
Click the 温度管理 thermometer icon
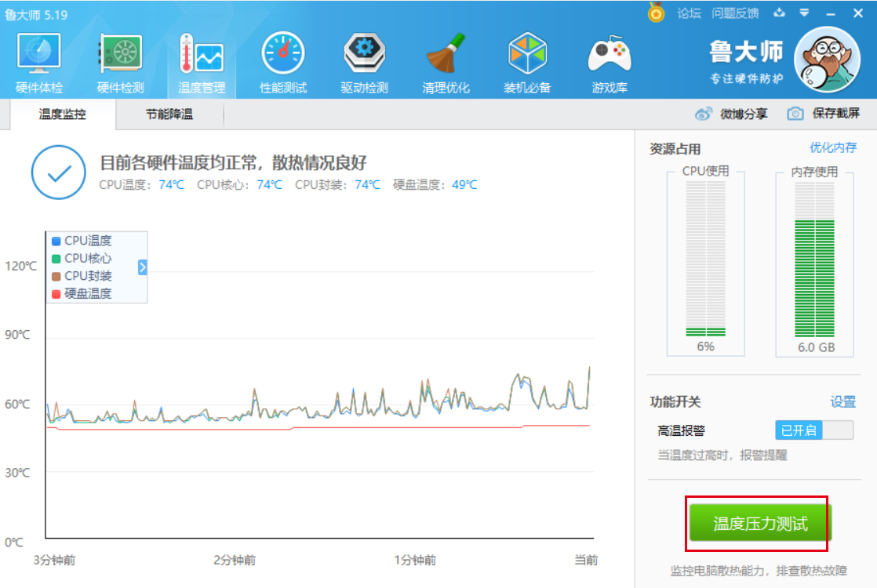coord(201,55)
